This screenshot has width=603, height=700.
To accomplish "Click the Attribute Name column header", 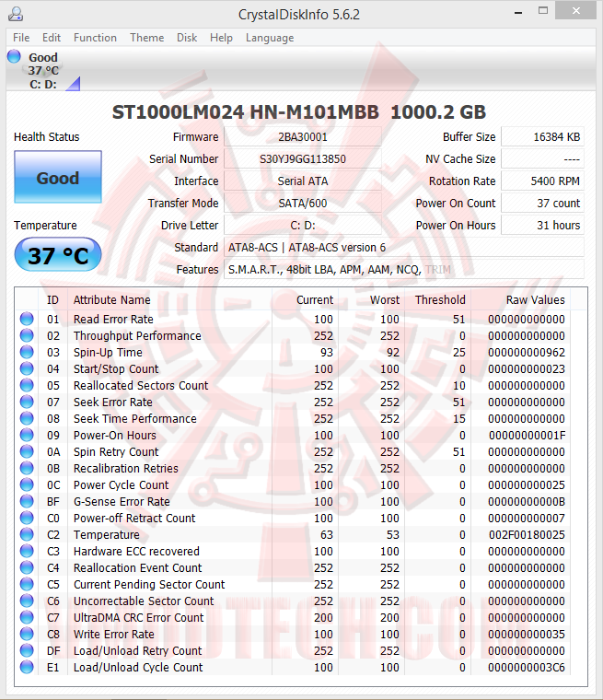I will [x=169, y=299].
